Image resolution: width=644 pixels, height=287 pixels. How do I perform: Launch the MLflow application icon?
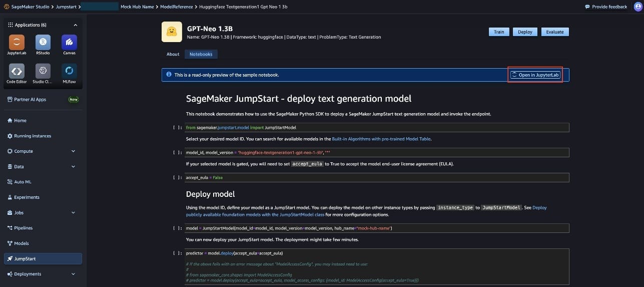tap(69, 72)
